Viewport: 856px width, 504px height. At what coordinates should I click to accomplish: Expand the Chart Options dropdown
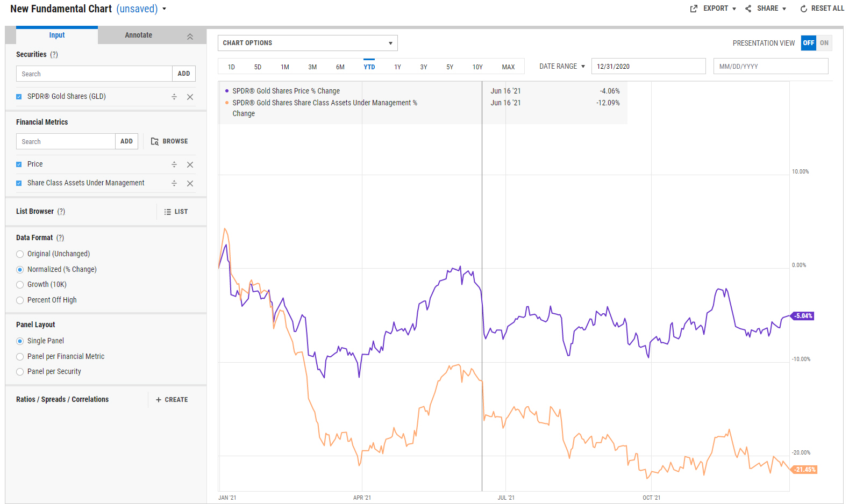click(308, 43)
